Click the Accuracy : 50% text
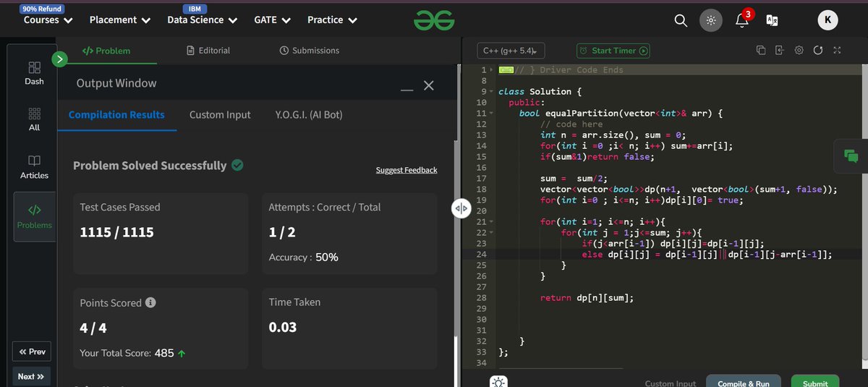 click(x=303, y=258)
